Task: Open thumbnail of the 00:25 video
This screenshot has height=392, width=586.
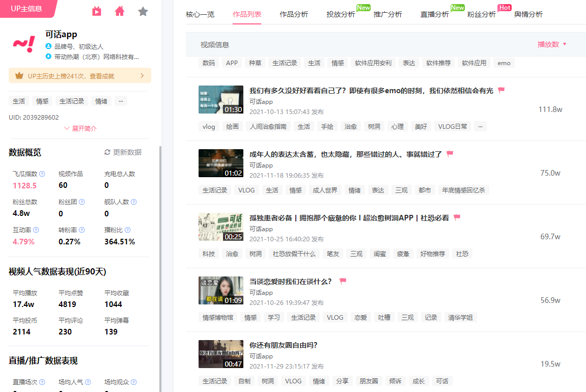Action: (221, 227)
